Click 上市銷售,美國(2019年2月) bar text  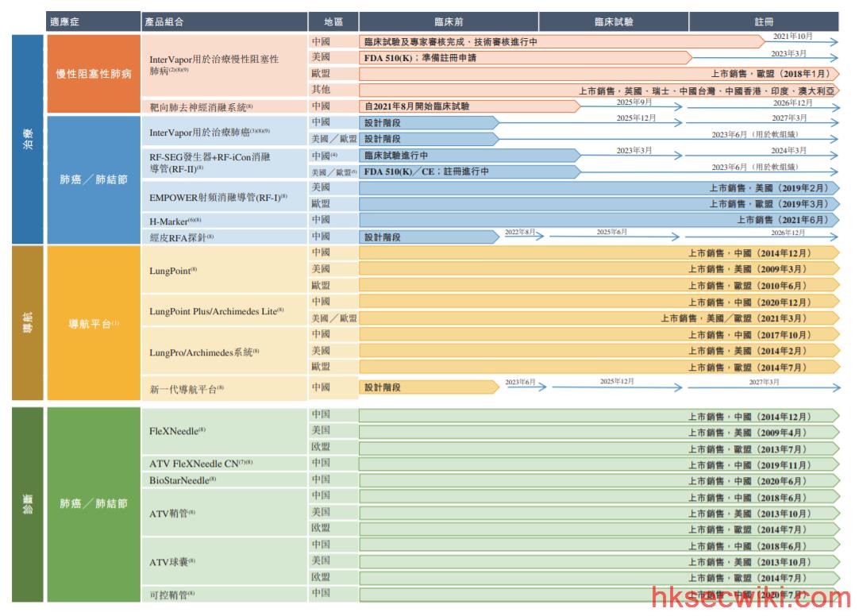(769, 188)
